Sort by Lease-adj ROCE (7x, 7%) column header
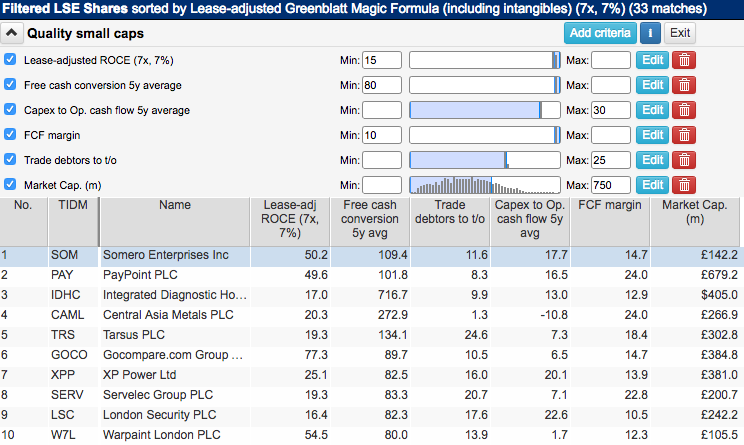This screenshot has height=445, width=744. coord(290,222)
